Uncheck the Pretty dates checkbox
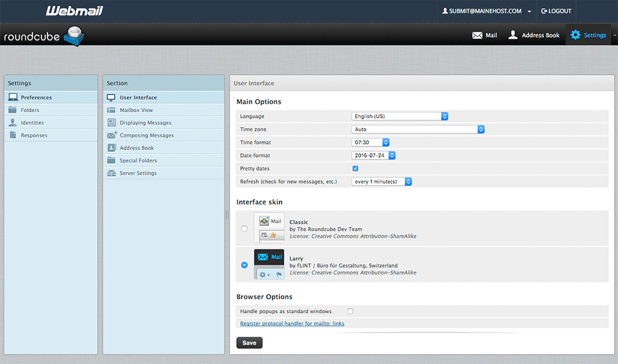The height and width of the screenshot is (364, 618). tap(355, 168)
